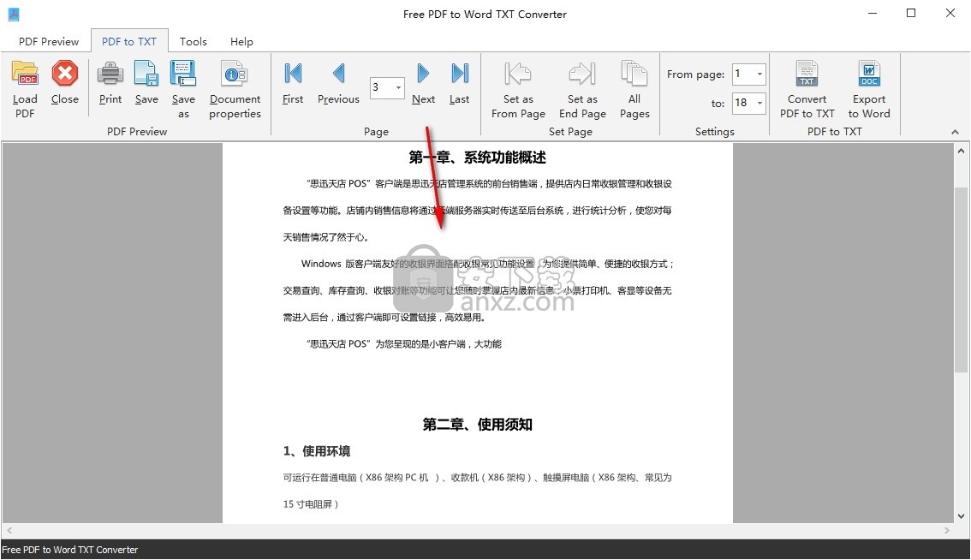Click the horizontal scroll right arrow

point(946,530)
